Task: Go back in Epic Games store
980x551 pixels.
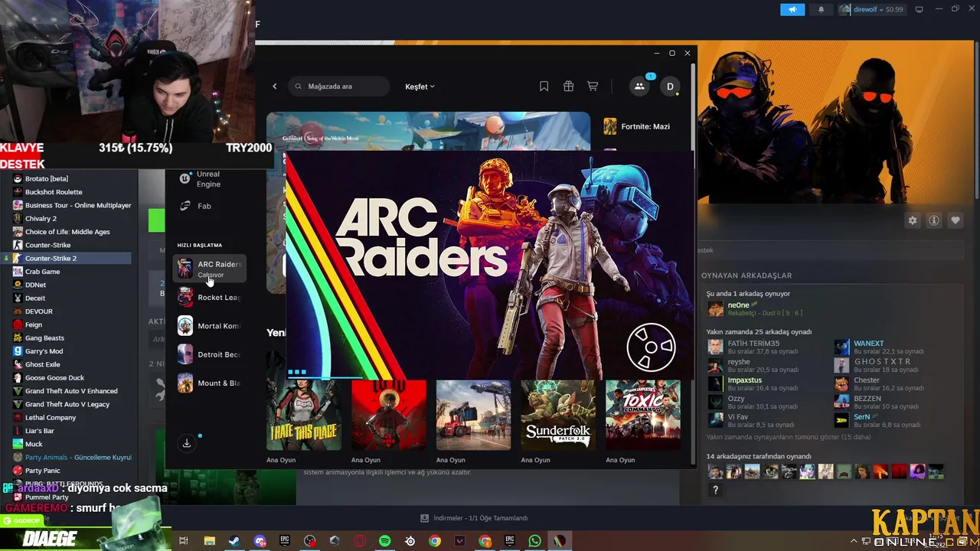Action: point(275,86)
